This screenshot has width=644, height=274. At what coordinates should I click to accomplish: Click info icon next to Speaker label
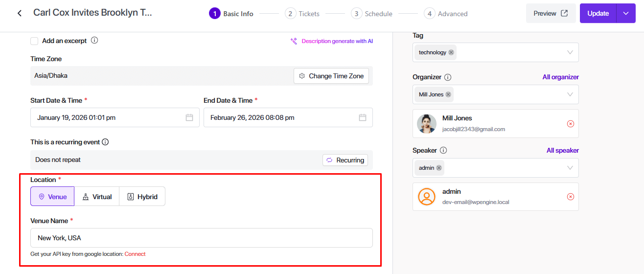coord(443,151)
